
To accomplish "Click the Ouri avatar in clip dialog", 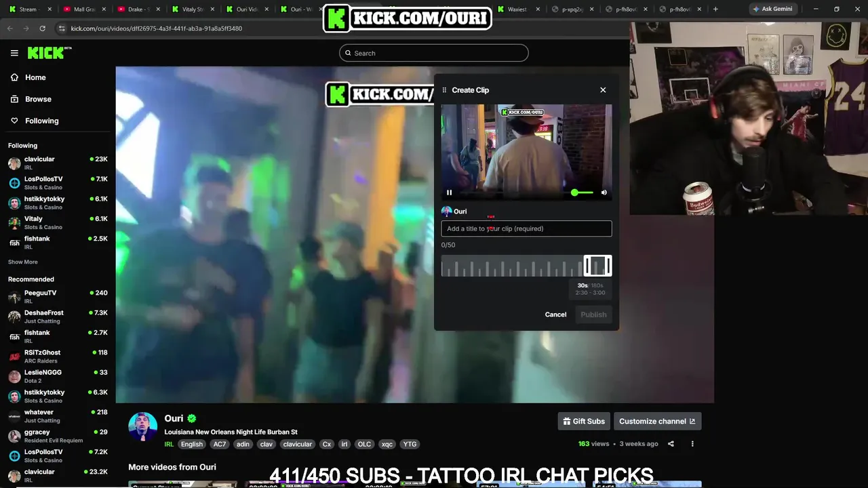I will [446, 211].
